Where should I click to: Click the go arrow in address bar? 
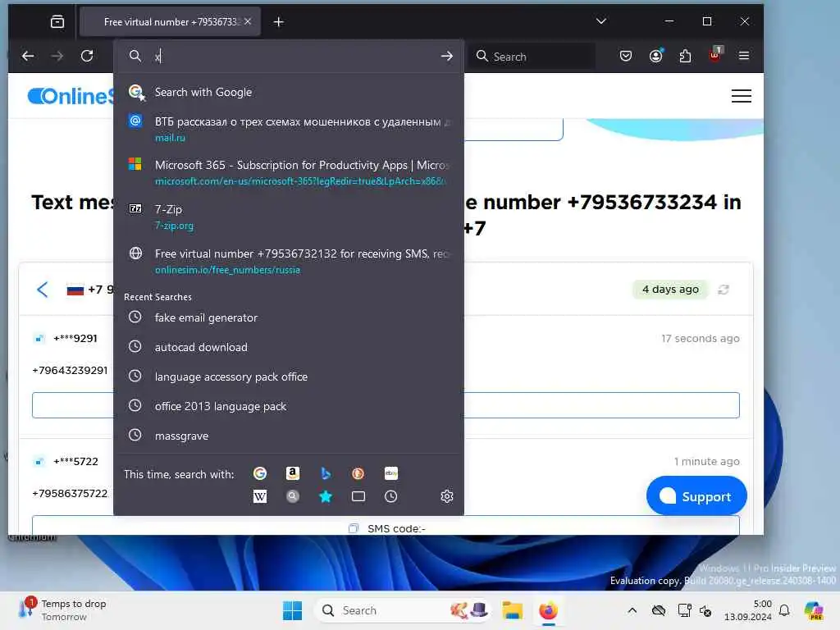[447, 57]
